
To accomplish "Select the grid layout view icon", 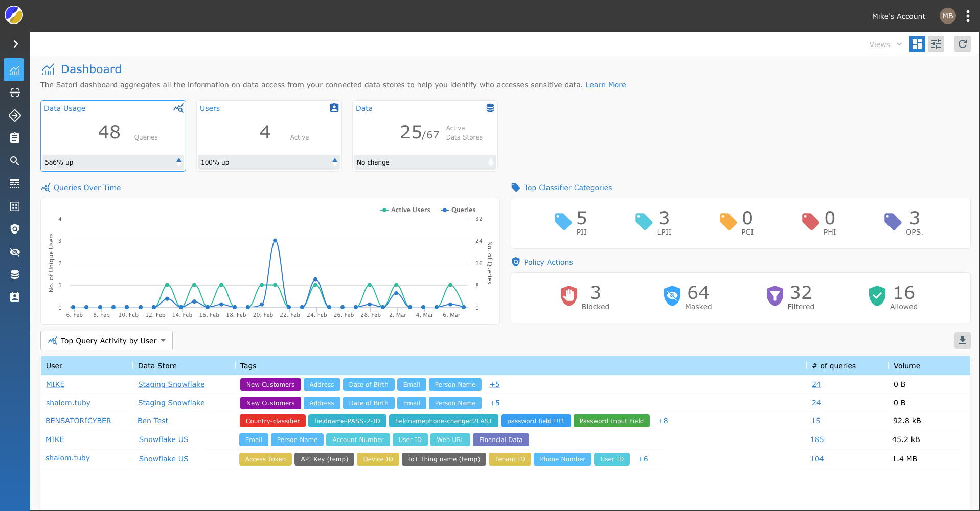I will (x=917, y=44).
